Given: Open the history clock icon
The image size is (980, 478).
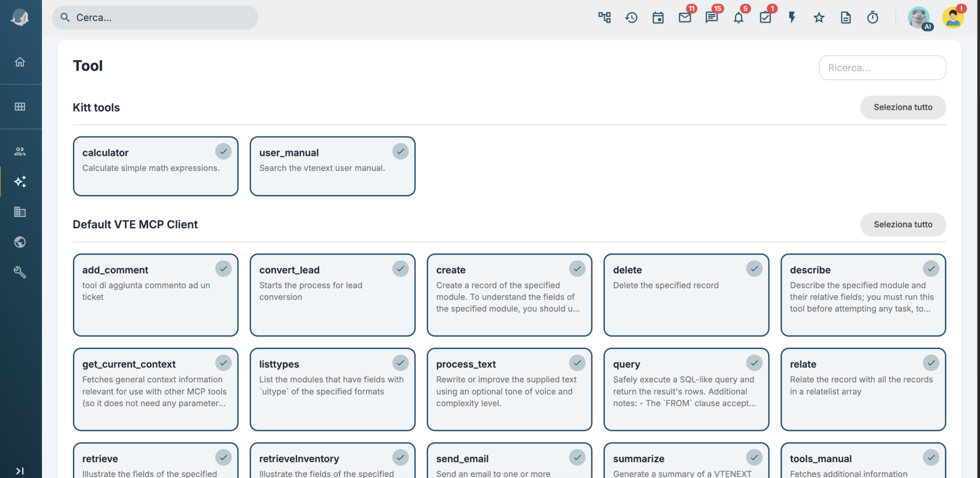Looking at the screenshot, I should pos(631,18).
